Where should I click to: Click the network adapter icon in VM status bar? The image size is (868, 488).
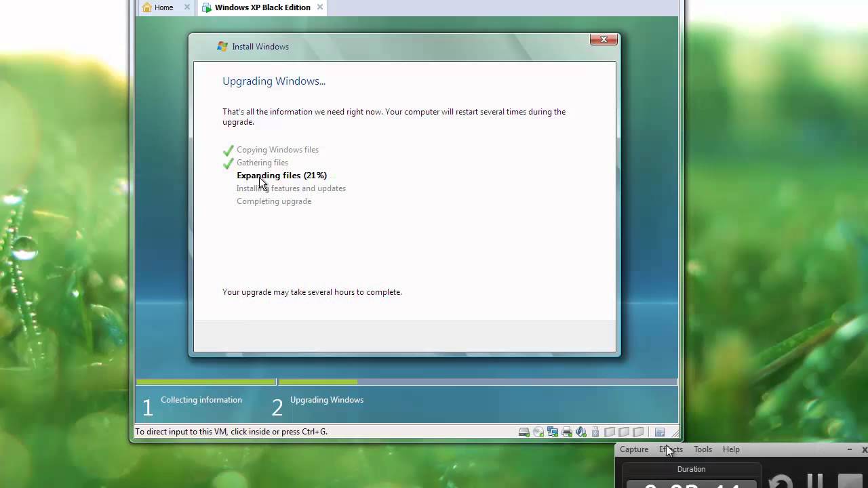553,432
